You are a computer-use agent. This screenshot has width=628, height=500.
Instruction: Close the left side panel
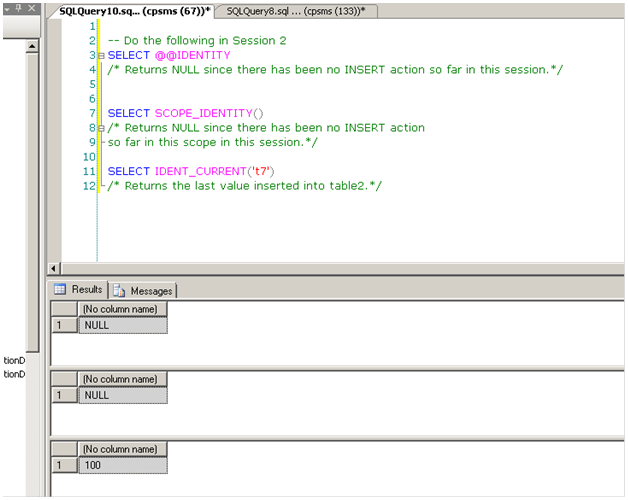[x=32, y=8]
